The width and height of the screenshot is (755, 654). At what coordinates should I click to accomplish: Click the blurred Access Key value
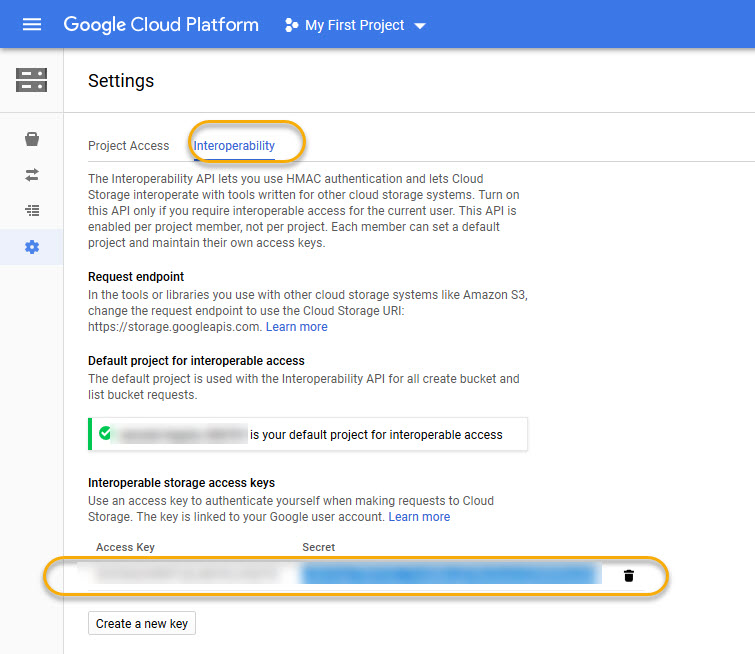pos(188,574)
